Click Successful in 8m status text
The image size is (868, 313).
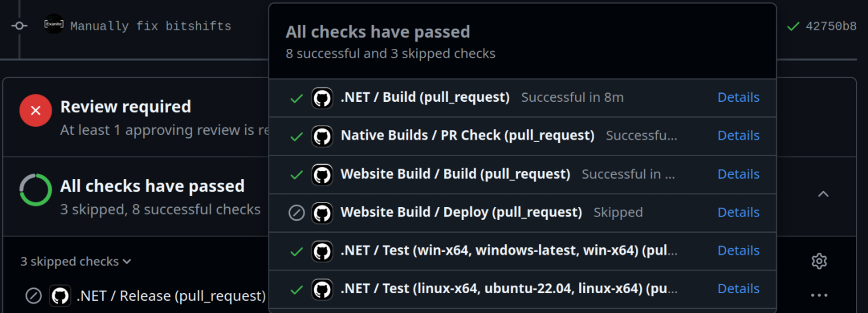click(x=572, y=97)
